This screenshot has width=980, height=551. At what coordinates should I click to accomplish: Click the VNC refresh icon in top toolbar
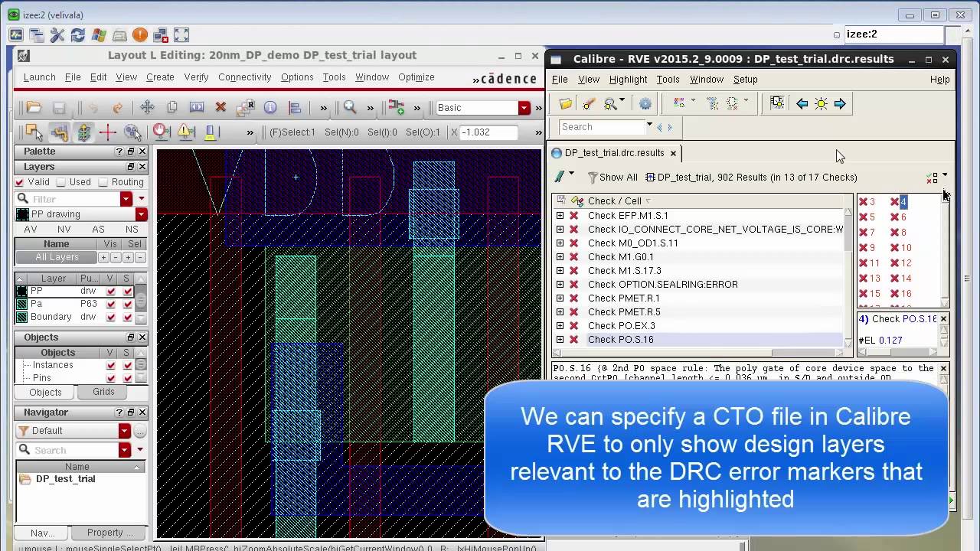(77, 35)
